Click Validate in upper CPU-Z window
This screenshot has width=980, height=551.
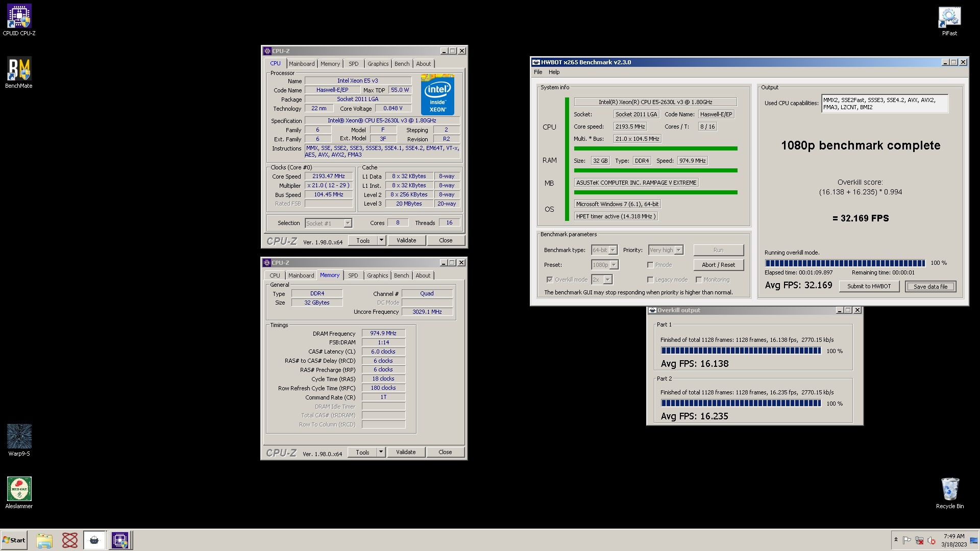406,240
